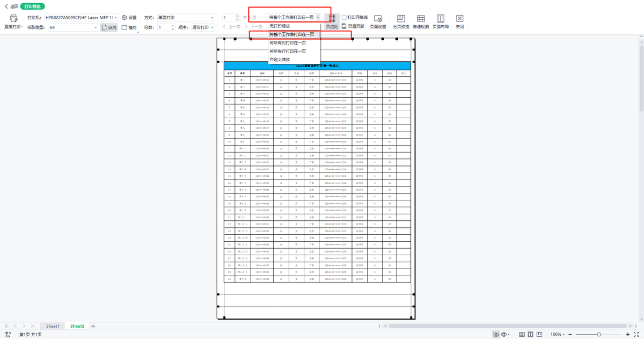Open 页面设置 page setup
This screenshot has height=339, width=644.
point(378,21)
